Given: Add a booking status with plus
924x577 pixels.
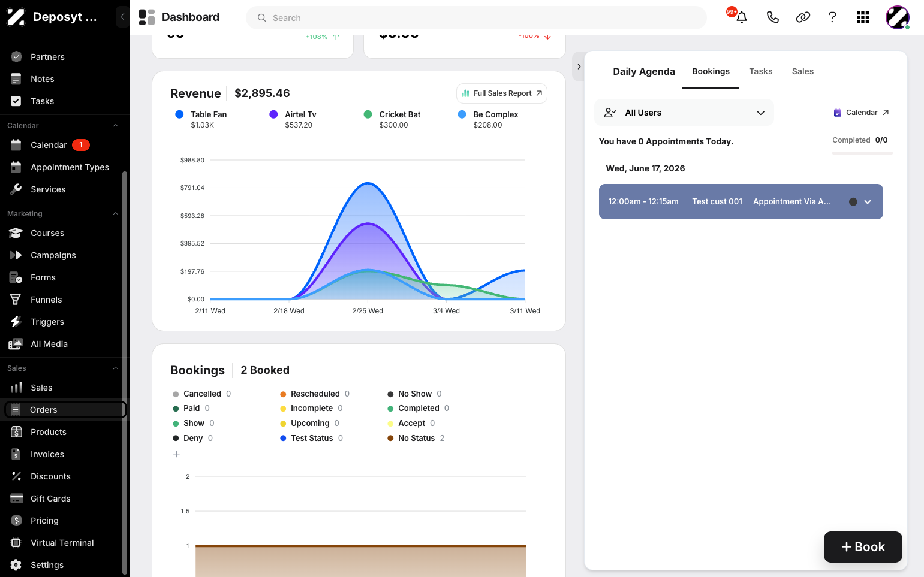Looking at the screenshot, I should click(176, 454).
